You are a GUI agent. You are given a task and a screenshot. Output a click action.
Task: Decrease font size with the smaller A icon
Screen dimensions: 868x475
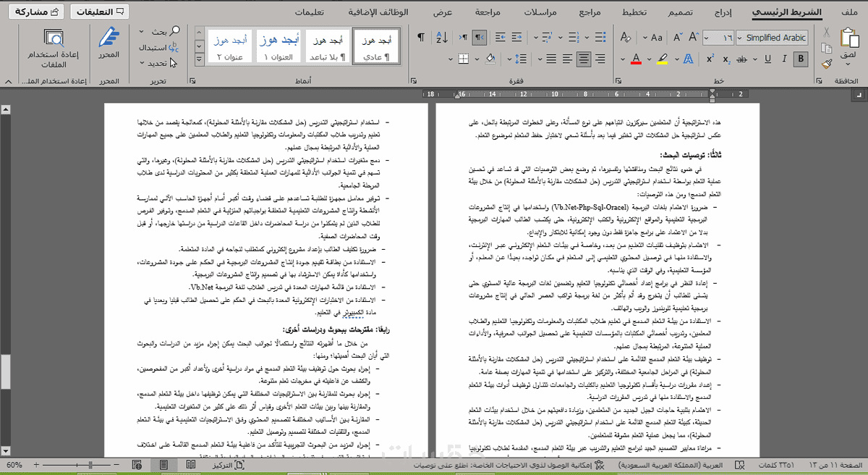click(x=678, y=38)
